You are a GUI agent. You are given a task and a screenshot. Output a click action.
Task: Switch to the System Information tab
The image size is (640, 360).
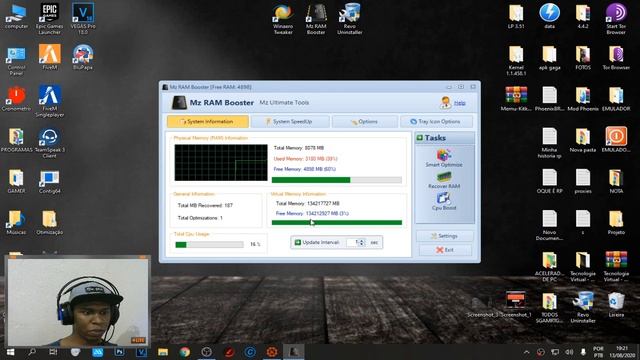[x=208, y=122]
